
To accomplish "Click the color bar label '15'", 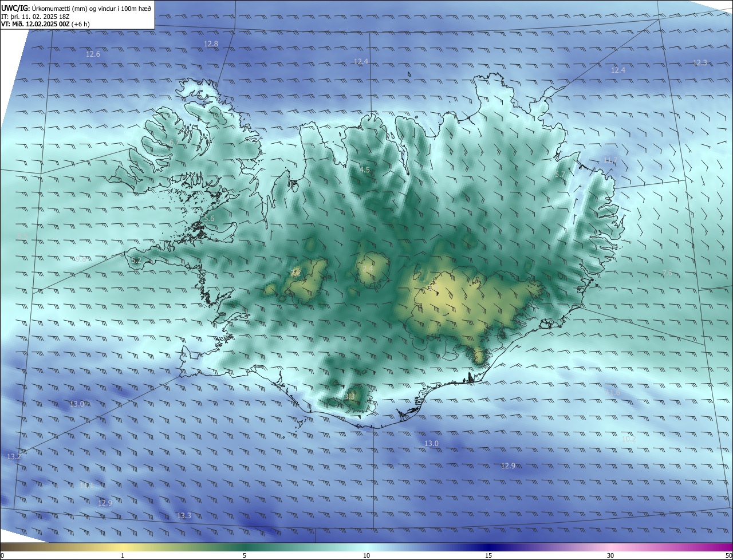I will pos(488,555).
